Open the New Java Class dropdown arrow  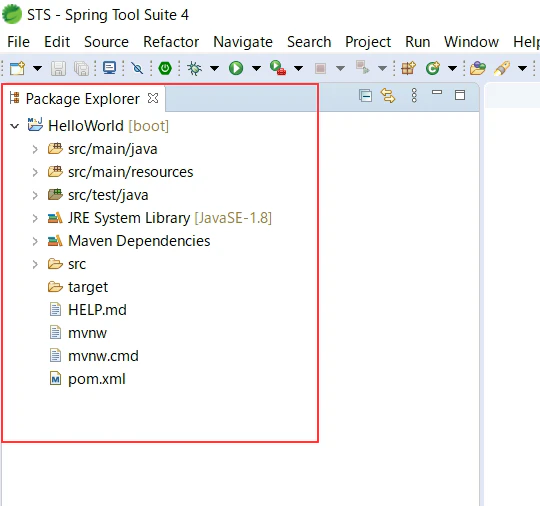point(452,68)
